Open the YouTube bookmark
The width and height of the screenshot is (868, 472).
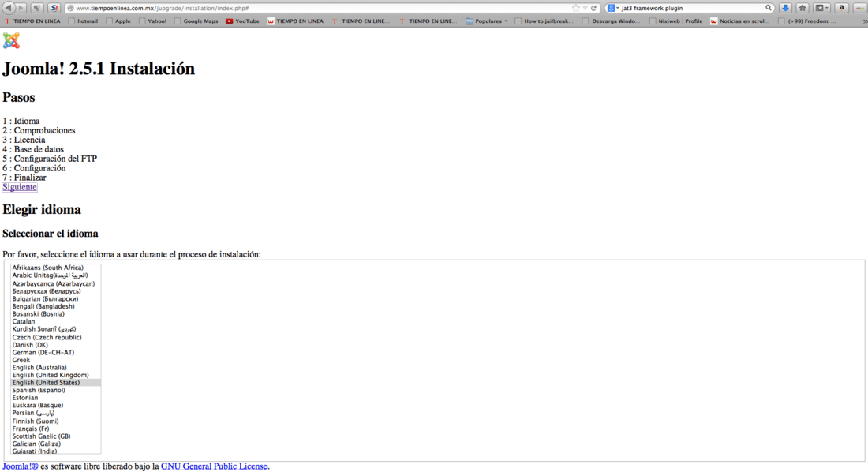pos(242,21)
